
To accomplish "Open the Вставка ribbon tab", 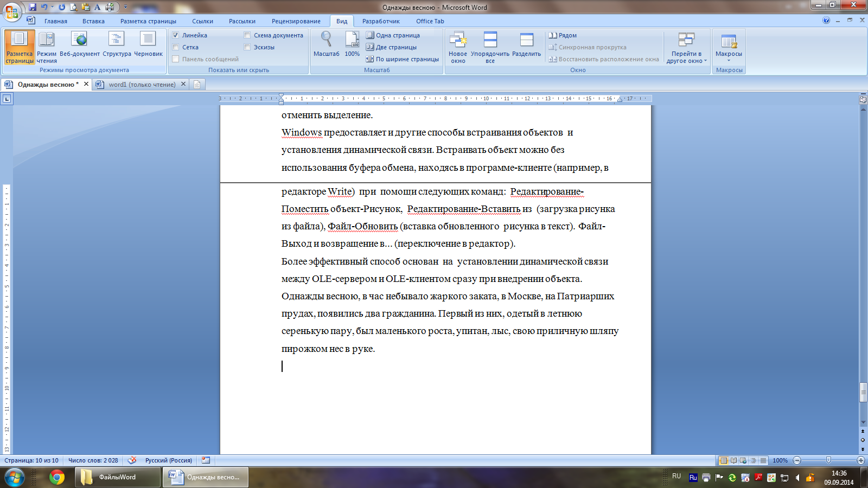I will 93,21.
